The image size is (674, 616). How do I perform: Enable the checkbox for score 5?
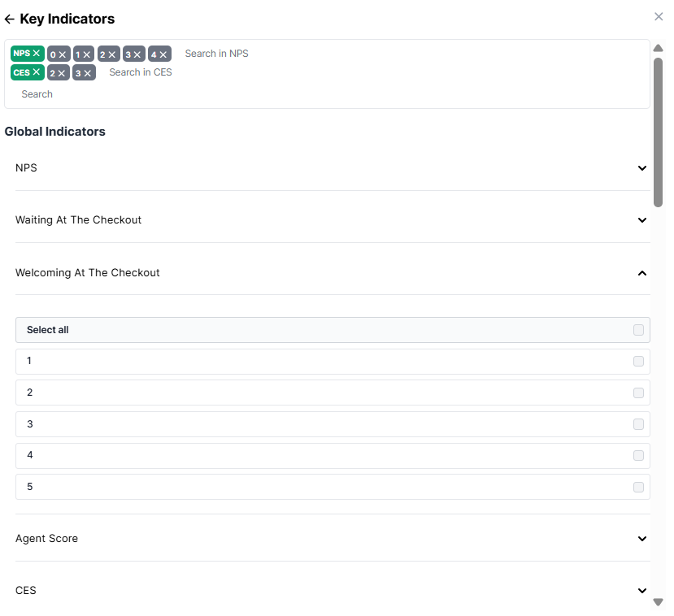tap(638, 488)
